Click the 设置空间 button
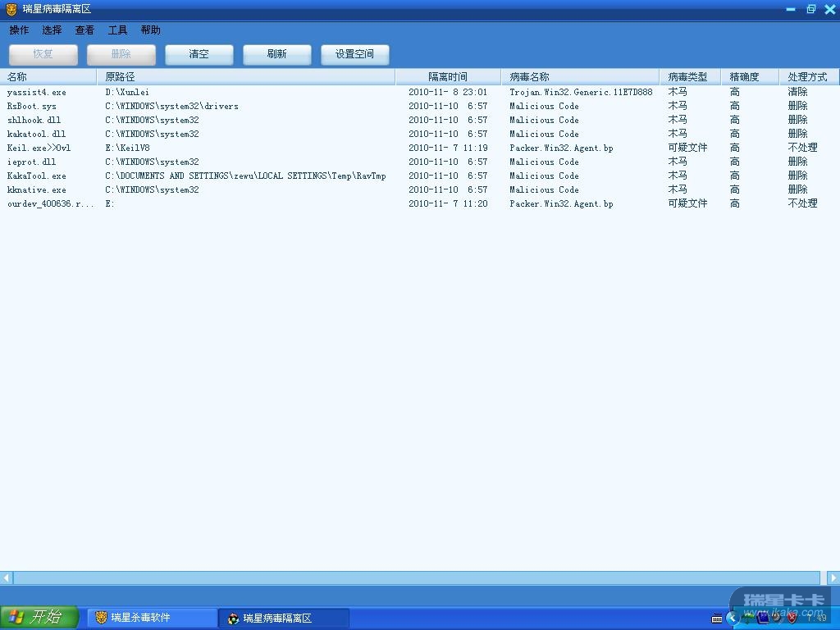This screenshot has width=840, height=630. point(354,54)
